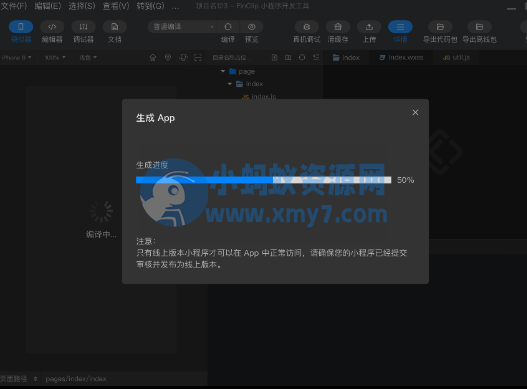This screenshot has height=389, width=527.
Task: Click the simulator screenshot icon next to the pin
Action: click(x=183, y=57)
